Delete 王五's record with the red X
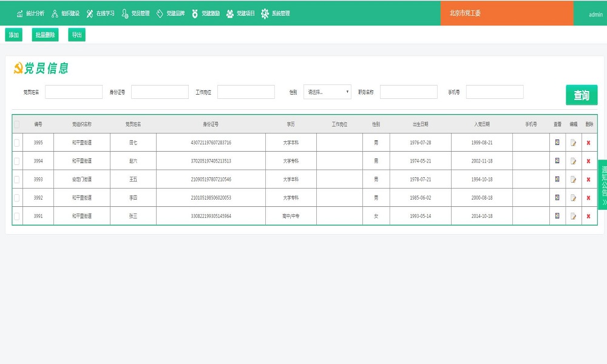Image resolution: width=607 pixels, height=364 pixels. click(x=588, y=180)
